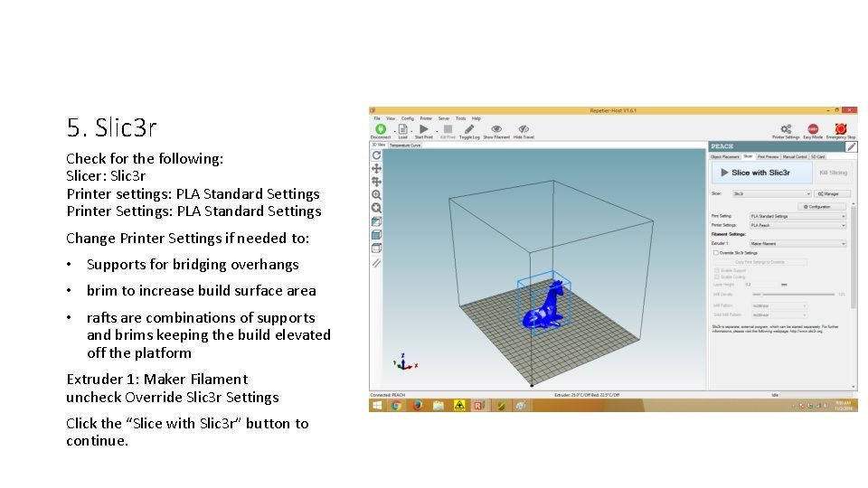Viewport: 868px width, 488px height.
Task: Click the Zoom to fit objects magnifier
Action: coord(376,208)
